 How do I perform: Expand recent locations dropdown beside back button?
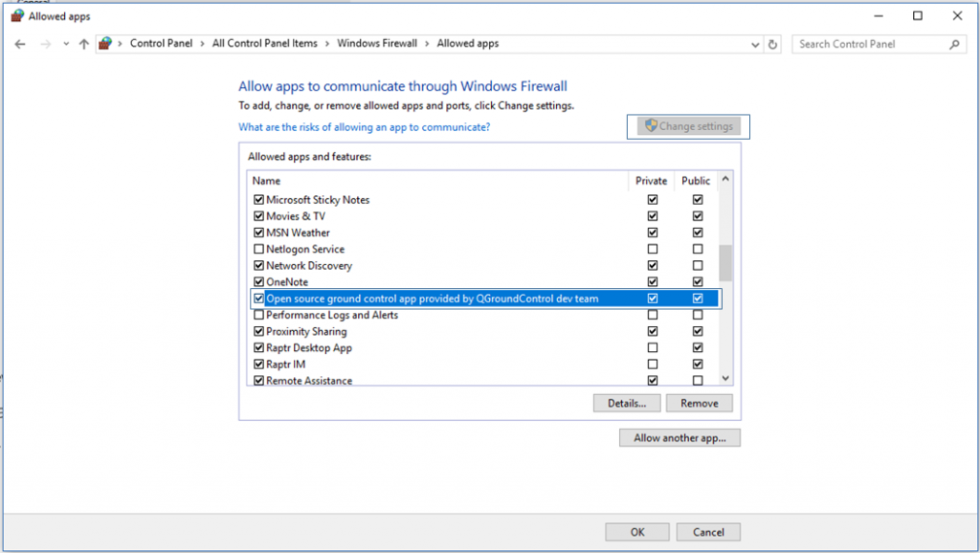click(x=65, y=43)
